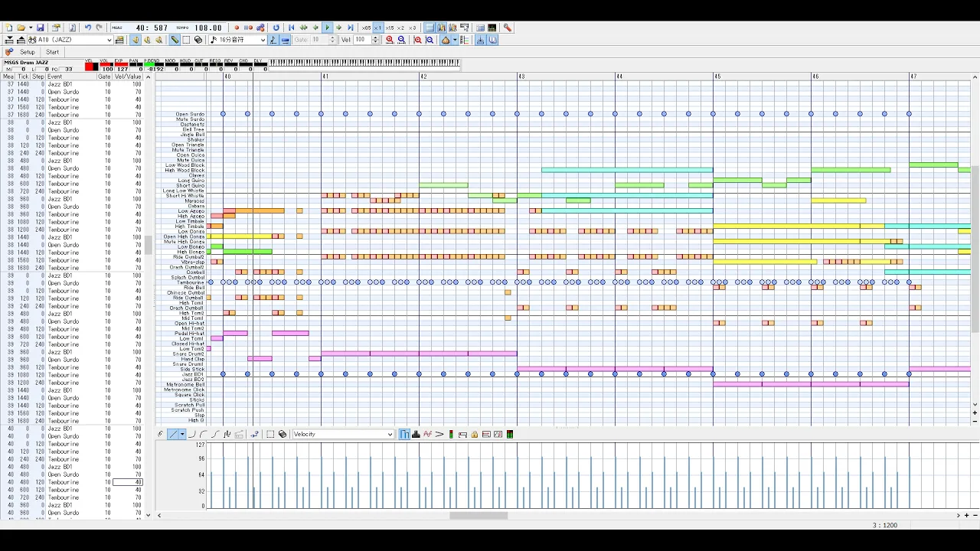
Task: Open the Setup tab
Action: point(28,52)
